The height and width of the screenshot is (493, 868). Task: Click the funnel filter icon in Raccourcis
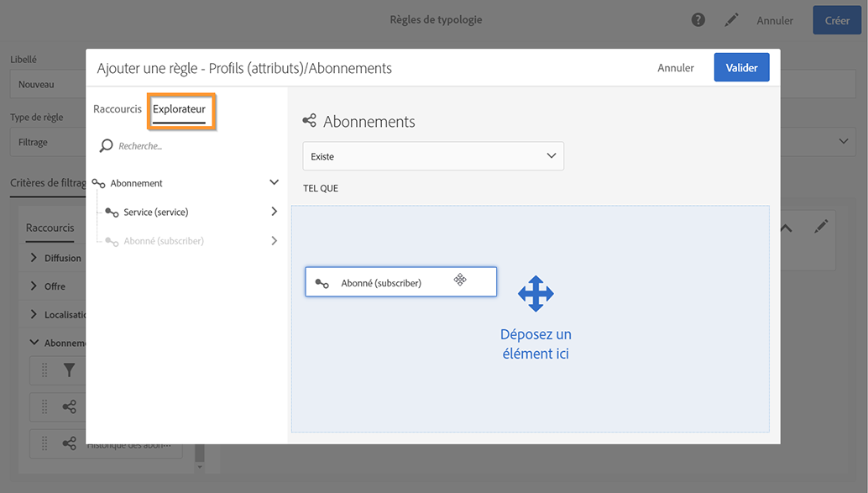point(70,370)
